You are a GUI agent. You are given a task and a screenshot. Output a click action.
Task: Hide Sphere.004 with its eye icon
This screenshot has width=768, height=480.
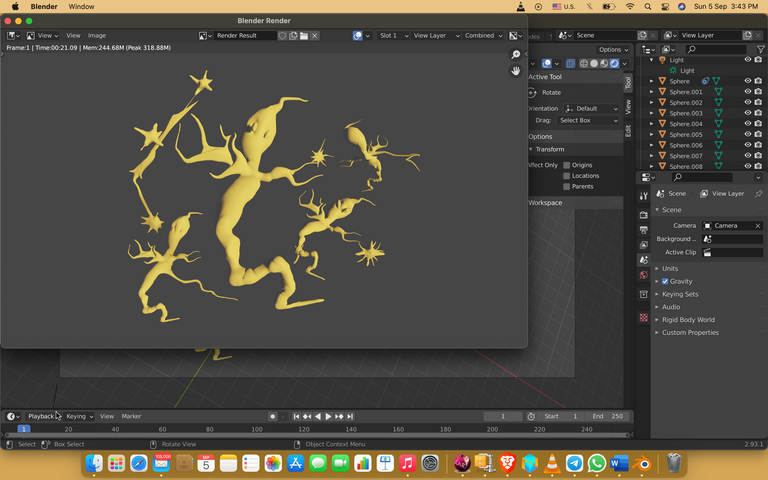747,123
